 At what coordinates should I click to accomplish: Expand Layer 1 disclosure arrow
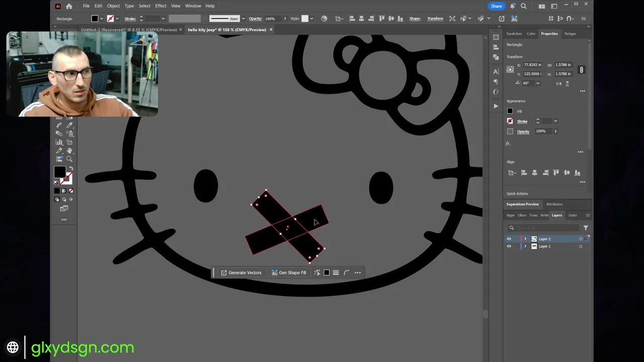coord(525,246)
